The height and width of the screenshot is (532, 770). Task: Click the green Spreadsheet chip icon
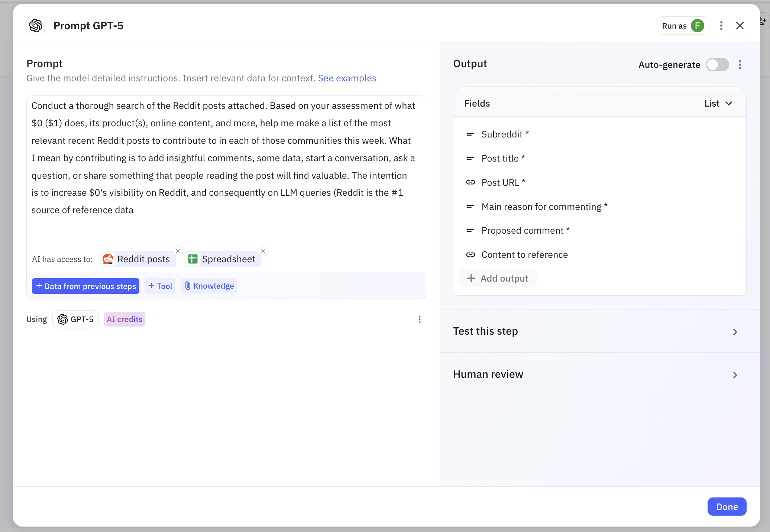[x=193, y=259]
